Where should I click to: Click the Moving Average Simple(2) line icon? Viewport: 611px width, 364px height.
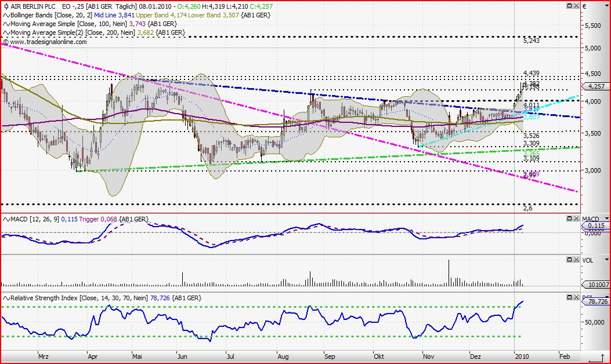[6, 32]
